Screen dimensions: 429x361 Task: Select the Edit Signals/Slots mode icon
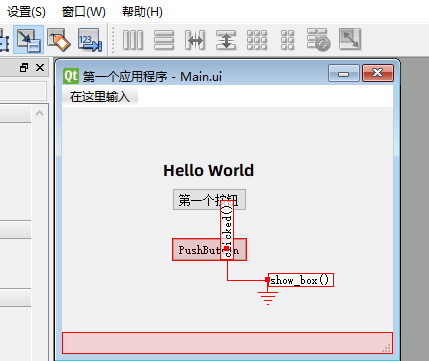[29, 40]
